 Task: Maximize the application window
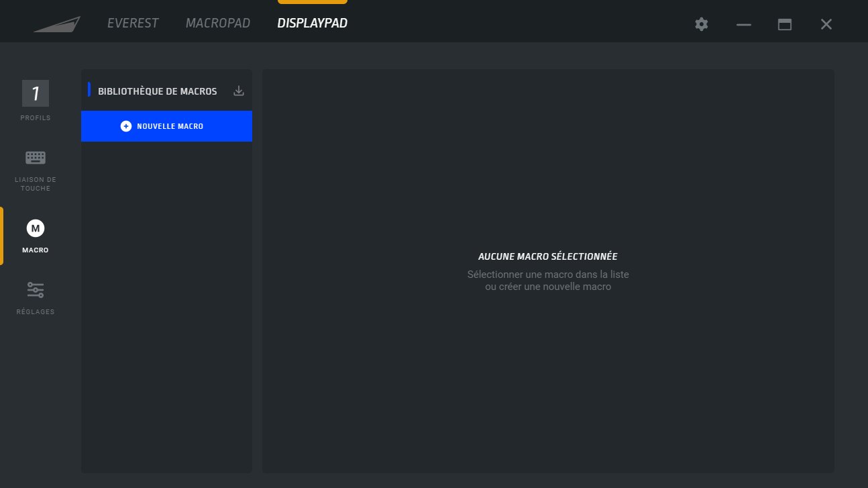tap(784, 24)
